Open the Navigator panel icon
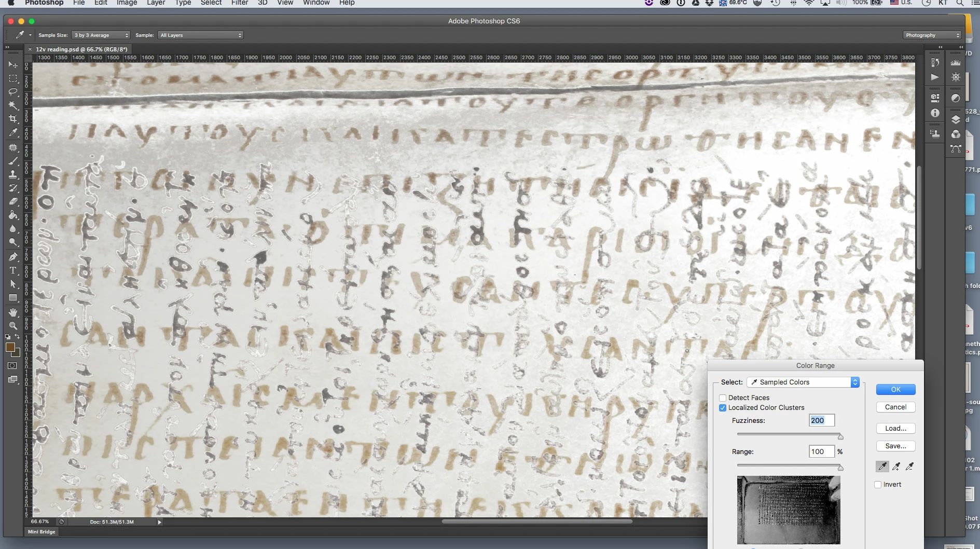Viewport: 980px width, 549px height. click(956, 77)
